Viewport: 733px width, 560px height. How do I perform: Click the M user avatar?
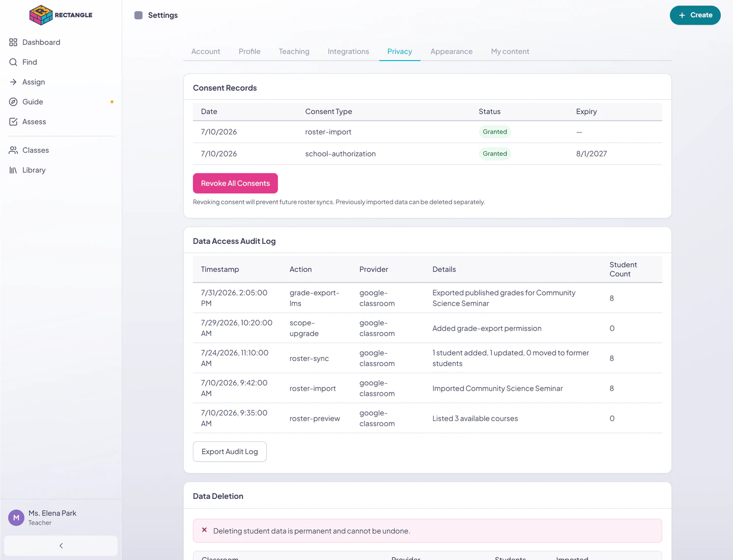16,518
